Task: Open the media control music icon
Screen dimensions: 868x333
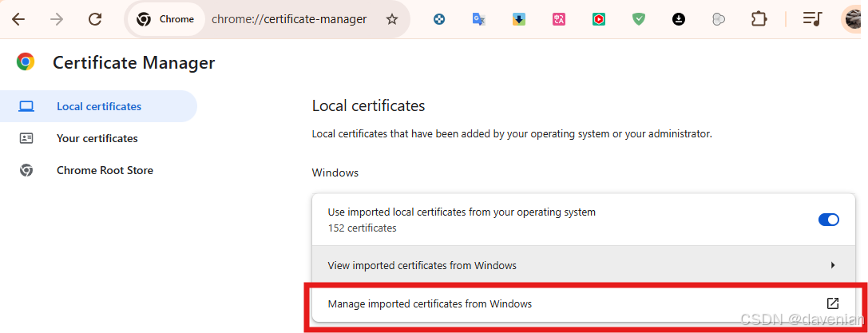Action: click(x=812, y=20)
